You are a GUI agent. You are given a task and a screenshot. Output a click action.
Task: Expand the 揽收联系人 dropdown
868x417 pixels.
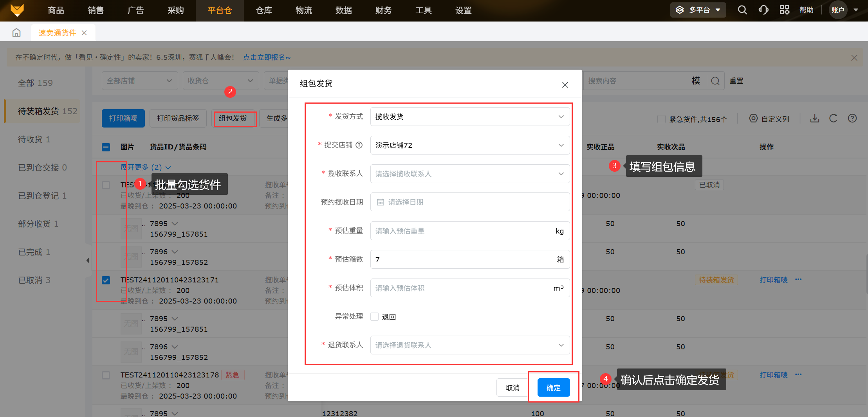[x=469, y=174]
